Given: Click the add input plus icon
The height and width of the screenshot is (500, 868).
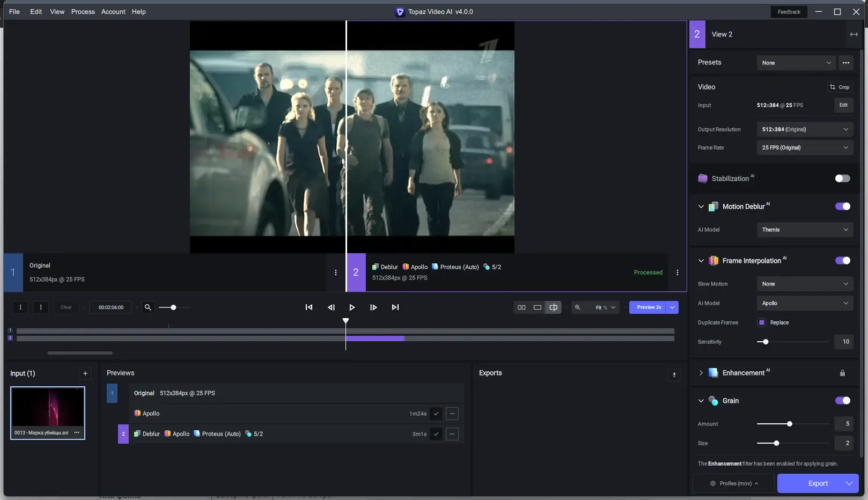Looking at the screenshot, I should coord(85,373).
